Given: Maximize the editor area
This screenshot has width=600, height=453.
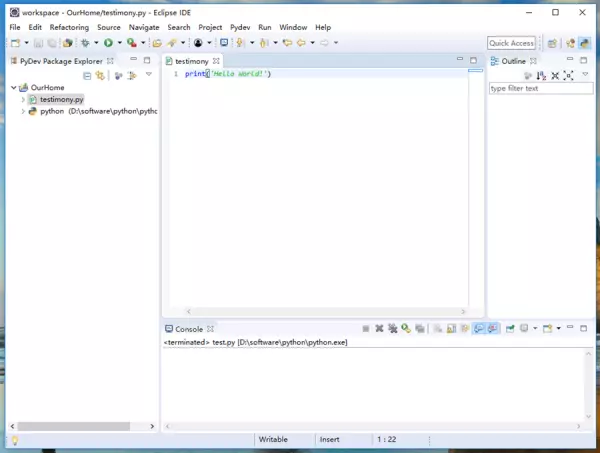Looking at the screenshot, I should 473,60.
